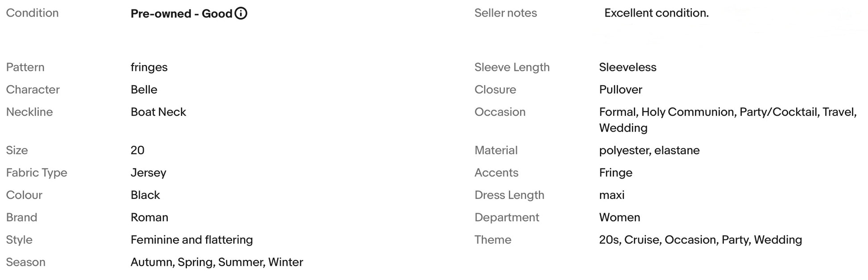Click the Season value listing all seasons
This screenshot has height=280, width=868.
(x=216, y=262)
